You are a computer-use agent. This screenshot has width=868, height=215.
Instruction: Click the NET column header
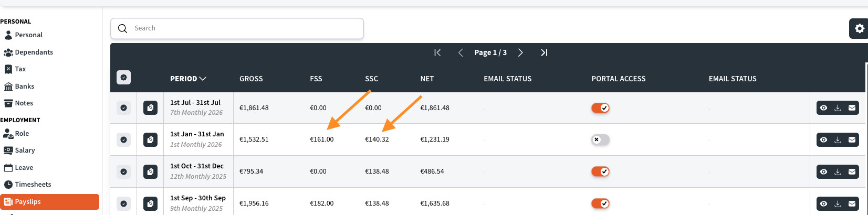point(427,79)
